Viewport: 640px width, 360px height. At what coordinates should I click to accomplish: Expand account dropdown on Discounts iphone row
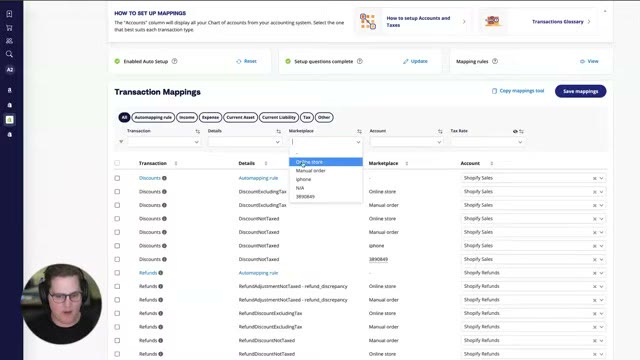tap(601, 246)
